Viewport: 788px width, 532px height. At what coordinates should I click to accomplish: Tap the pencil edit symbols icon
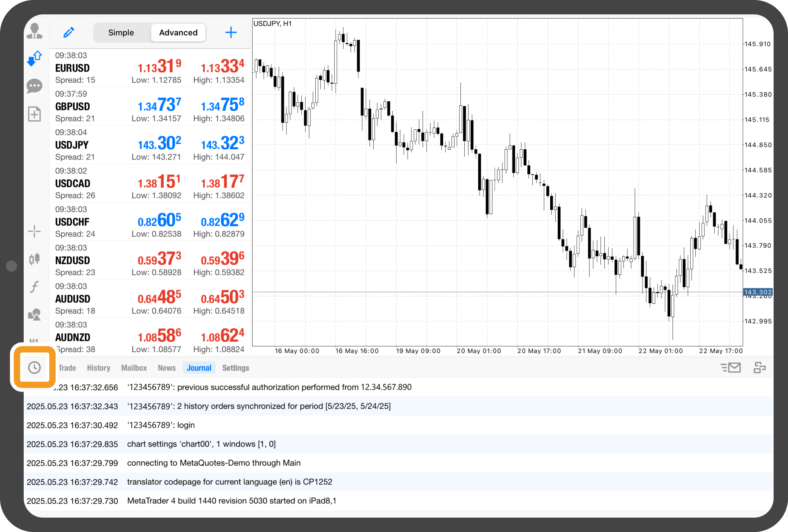point(69,33)
